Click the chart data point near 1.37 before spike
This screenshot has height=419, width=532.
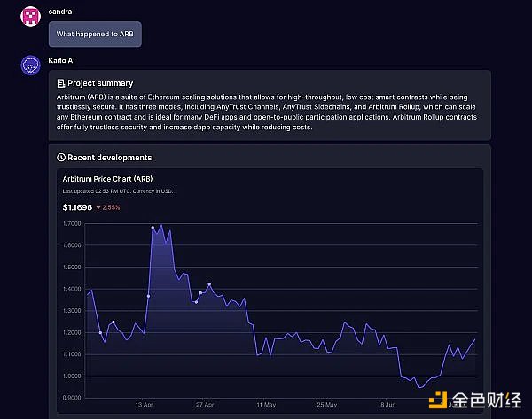(148, 296)
